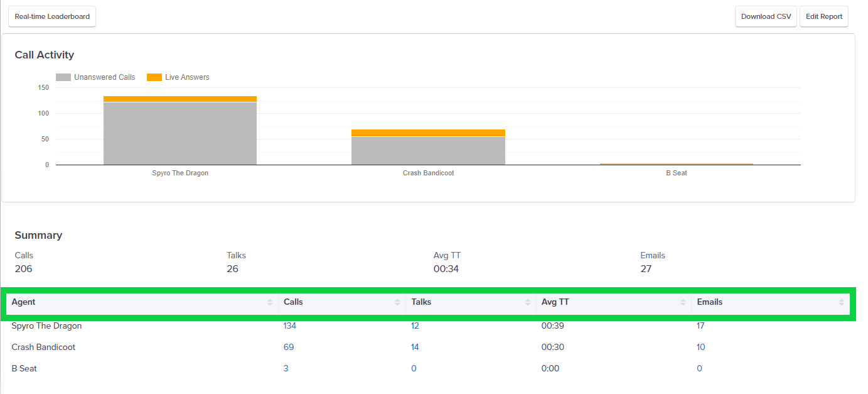868x394 pixels.
Task: Click the Live Answers legend label
Action: tap(187, 77)
